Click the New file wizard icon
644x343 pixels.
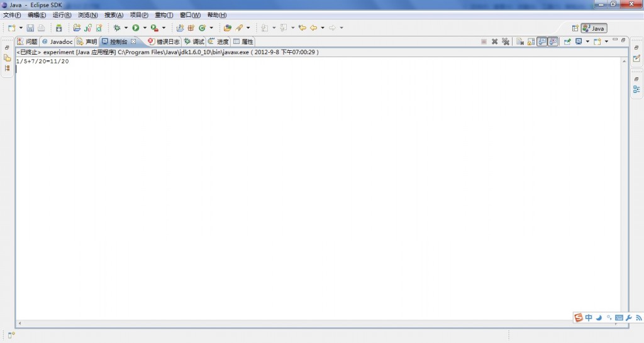coord(12,28)
